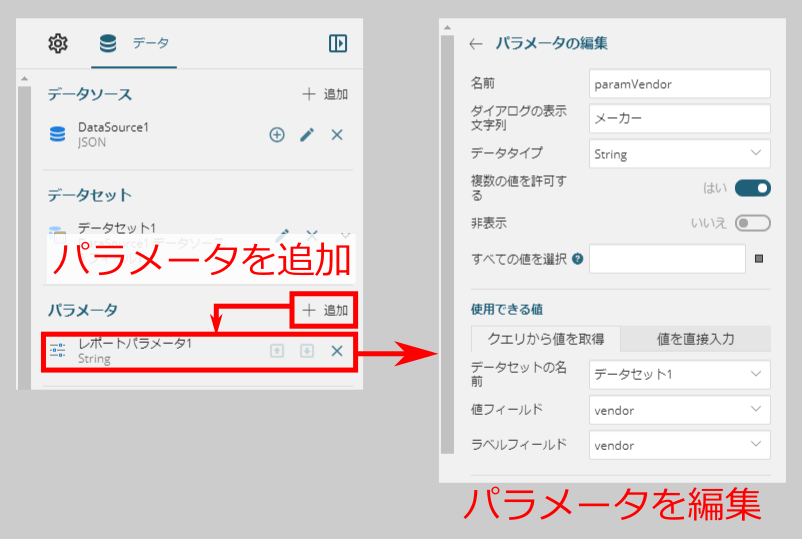Toggle the 非表示 switch

[x=752, y=223]
